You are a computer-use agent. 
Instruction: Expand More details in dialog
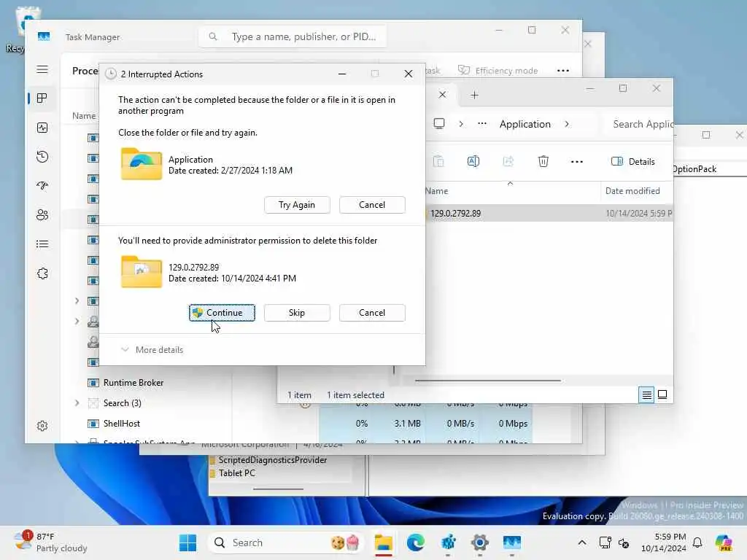coord(152,349)
